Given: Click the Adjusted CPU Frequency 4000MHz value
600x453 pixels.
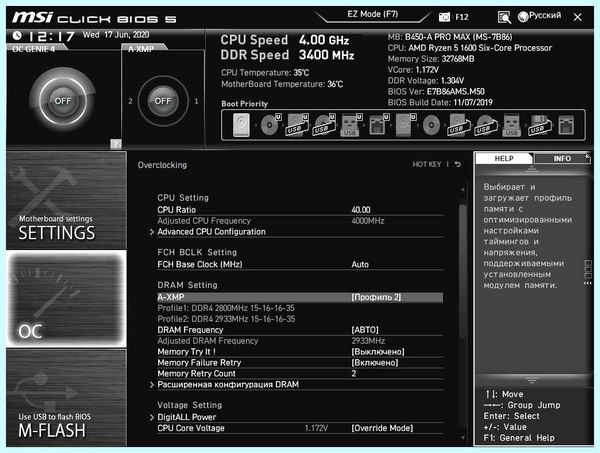Looking at the screenshot, I should coord(368,221).
